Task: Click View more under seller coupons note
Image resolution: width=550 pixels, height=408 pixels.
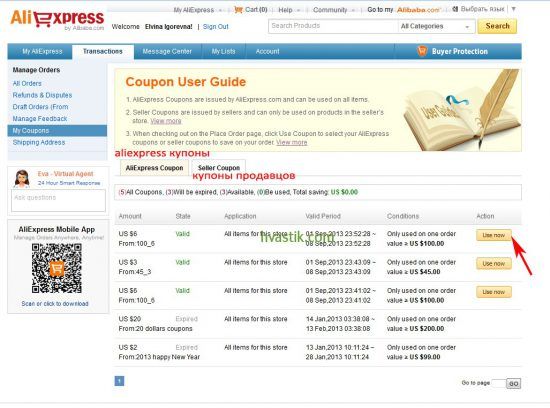Action: tap(166, 121)
